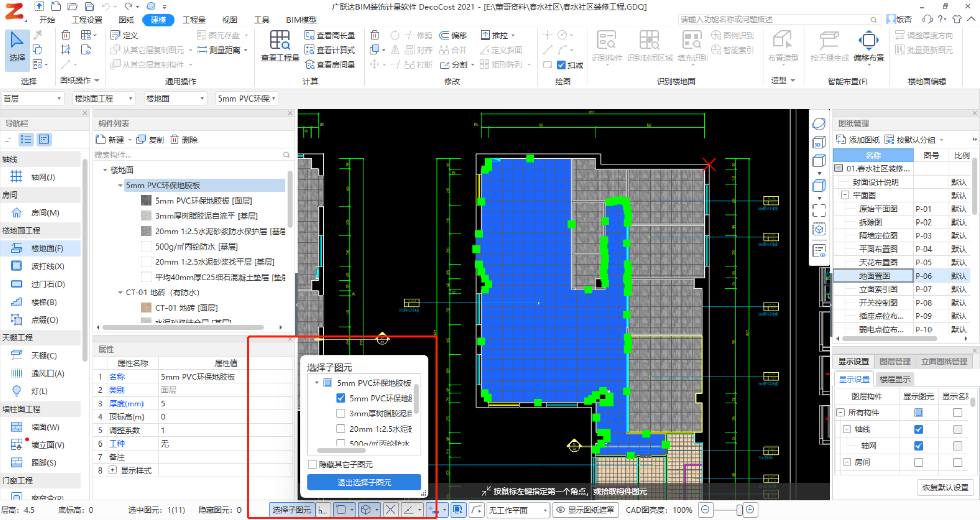Open the 图纸 ribbon tab
The image size is (980, 520).
[126, 20]
